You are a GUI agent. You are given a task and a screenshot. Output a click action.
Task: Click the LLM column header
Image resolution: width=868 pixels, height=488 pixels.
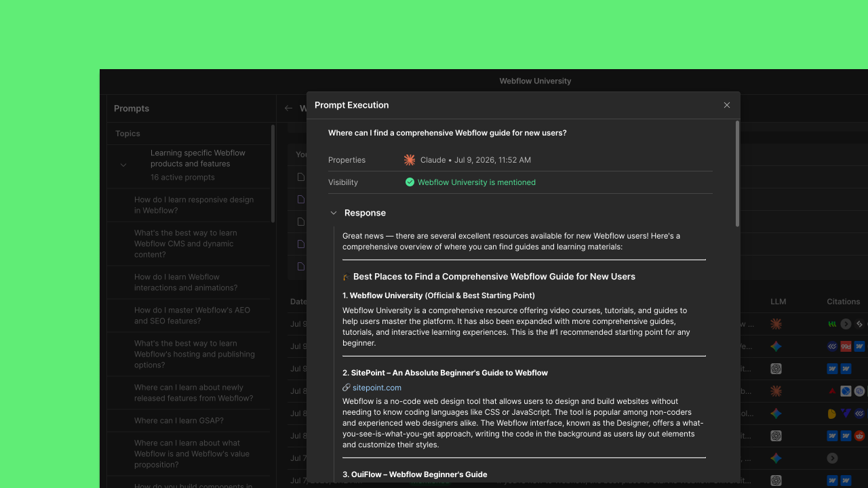[x=778, y=302]
